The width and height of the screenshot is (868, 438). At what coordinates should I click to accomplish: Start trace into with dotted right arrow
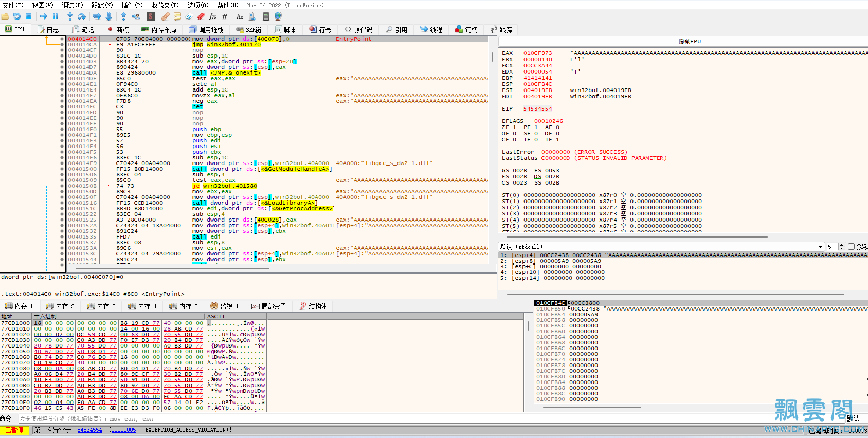[x=97, y=16]
